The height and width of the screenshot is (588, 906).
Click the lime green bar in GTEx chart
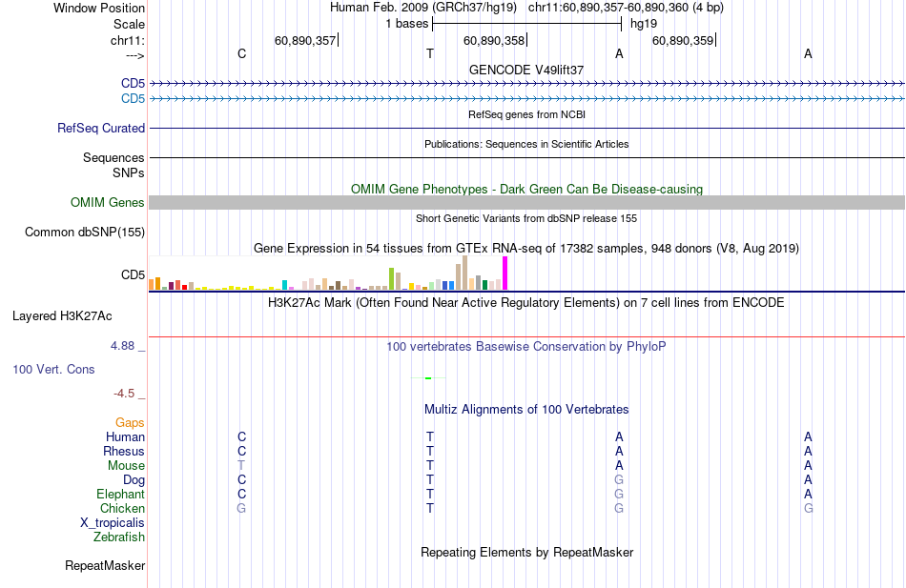(392, 279)
